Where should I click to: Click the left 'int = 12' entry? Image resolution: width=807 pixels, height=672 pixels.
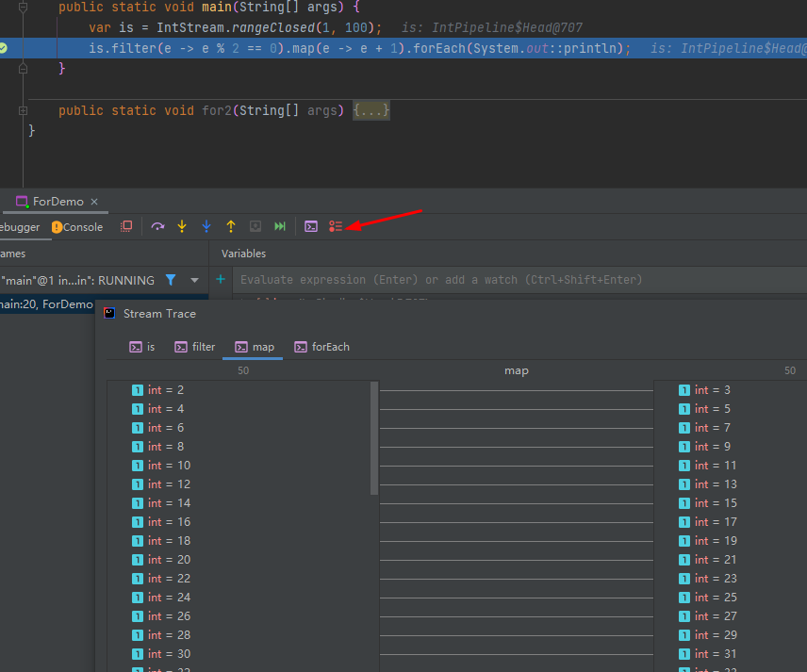point(161,484)
